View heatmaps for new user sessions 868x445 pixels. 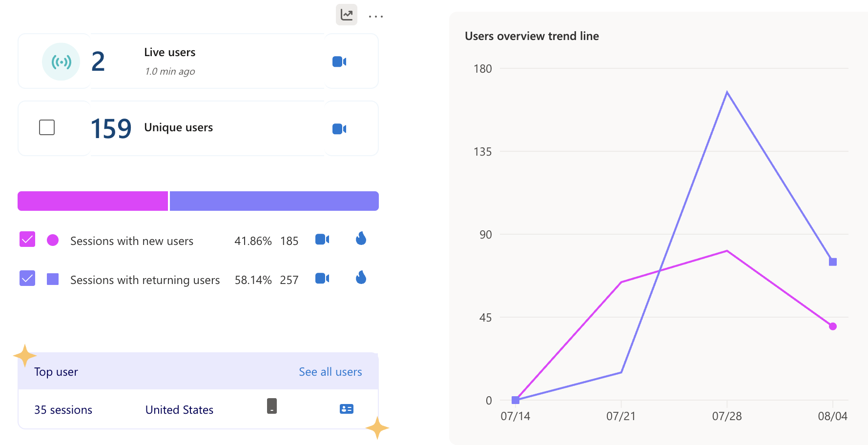click(x=361, y=239)
